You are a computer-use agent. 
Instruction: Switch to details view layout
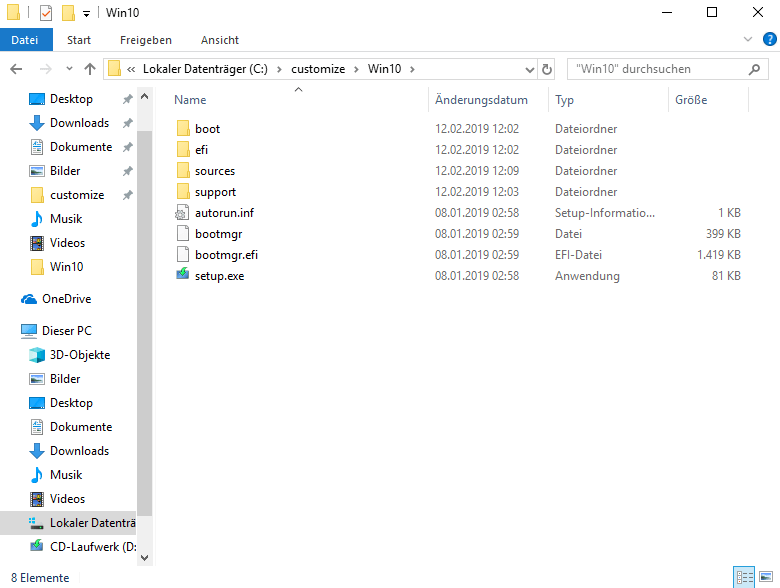coord(744,577)
